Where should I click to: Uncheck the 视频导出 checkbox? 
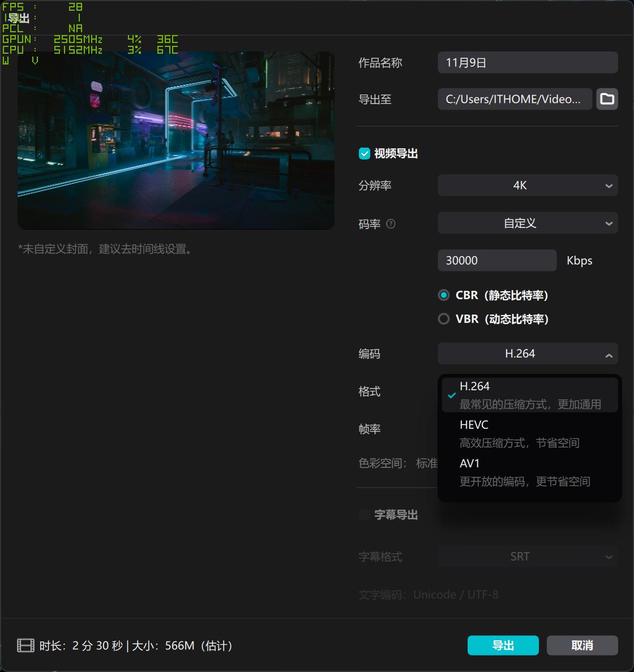(x=364, y=153)
